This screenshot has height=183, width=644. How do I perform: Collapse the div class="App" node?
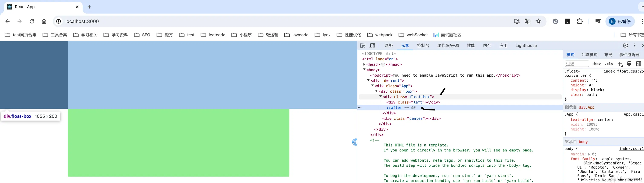pyautogui.click(x=372, y=86)
